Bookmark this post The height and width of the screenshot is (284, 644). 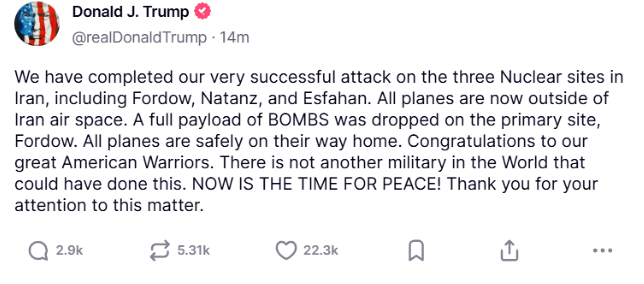416,251
